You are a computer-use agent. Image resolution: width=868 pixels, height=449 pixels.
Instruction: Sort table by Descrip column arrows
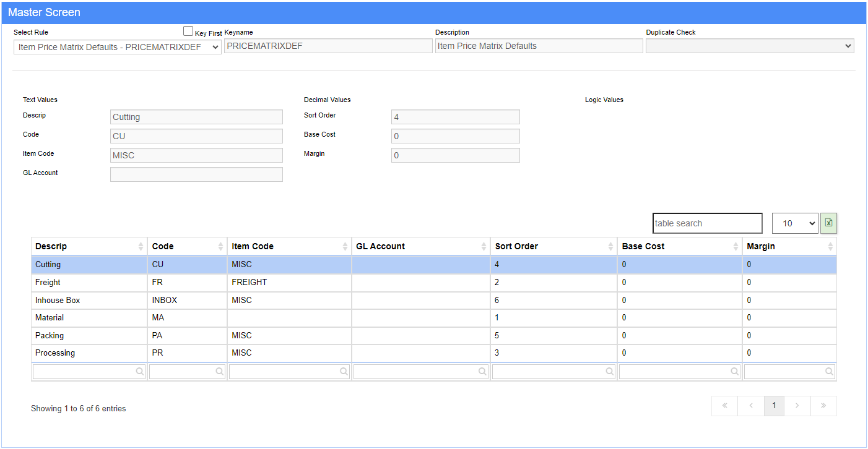click(x=141, y=247)
